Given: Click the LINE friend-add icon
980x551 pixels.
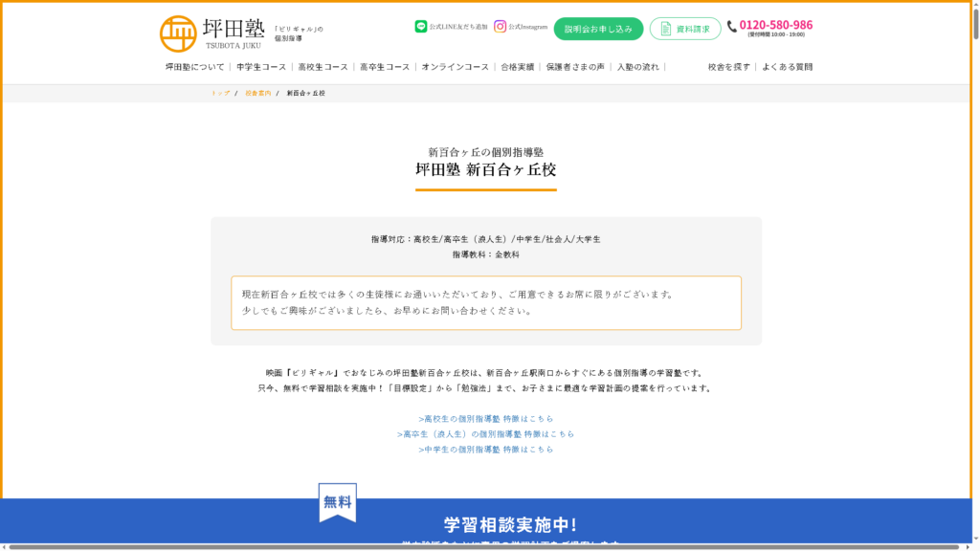Looking at the screenshot, I should [420, 27].
